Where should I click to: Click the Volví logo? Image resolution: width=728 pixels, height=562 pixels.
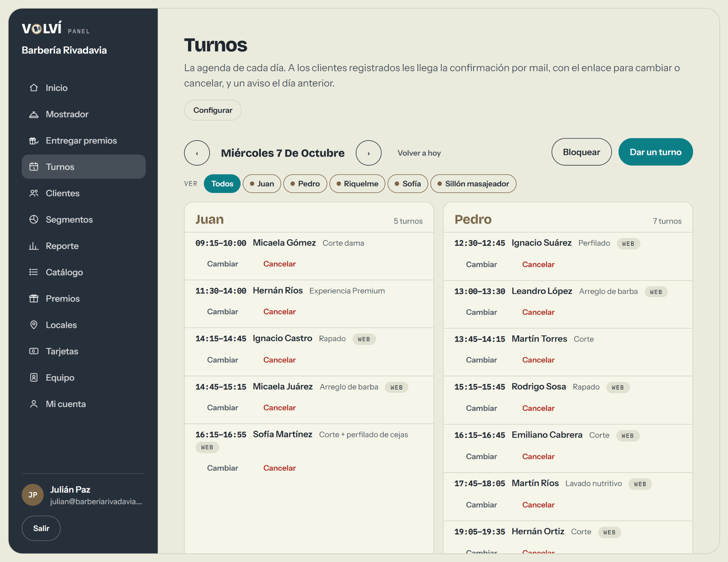[42, 28]
